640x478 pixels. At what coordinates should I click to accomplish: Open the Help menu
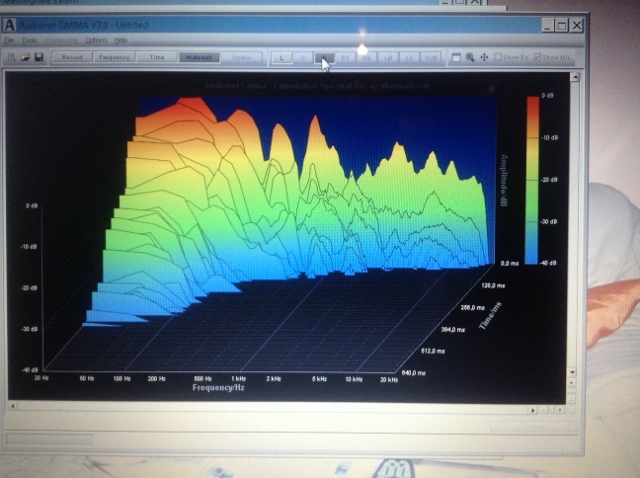point(121,40)
